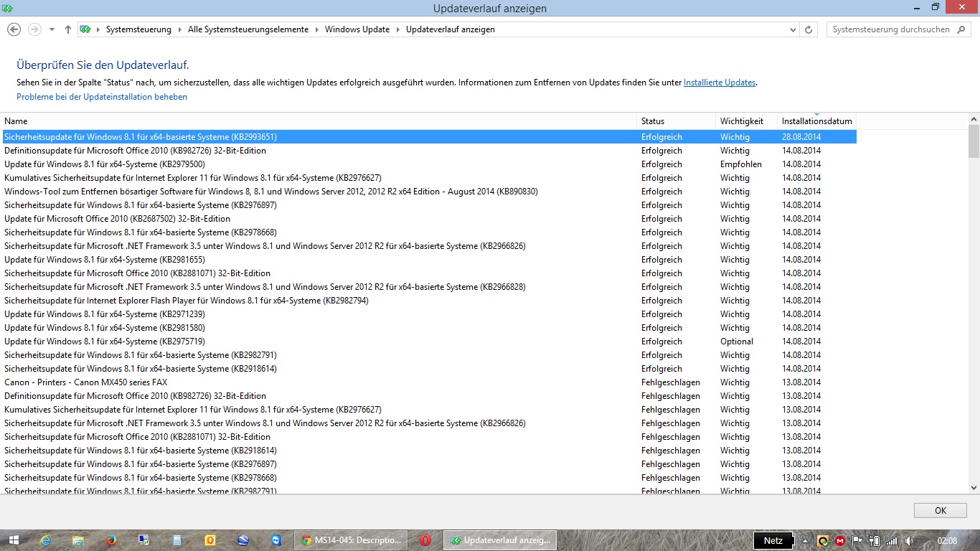Open the MEGA tray icon

click(x=840, y=540)
